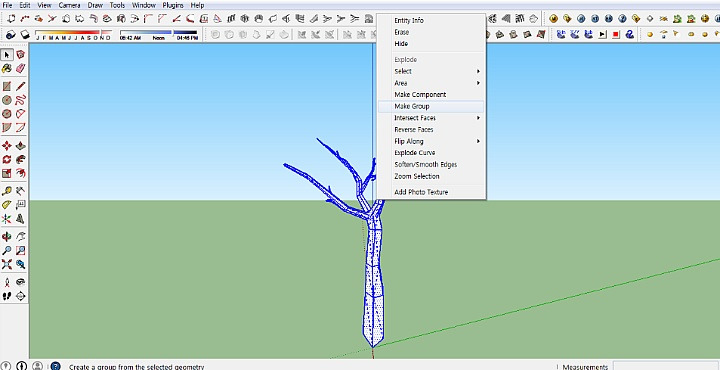Toggle Show/Hide Shadows button
The height and width of the screenshot is (370, 720).
pyautogui.click(x=25, y=34)
